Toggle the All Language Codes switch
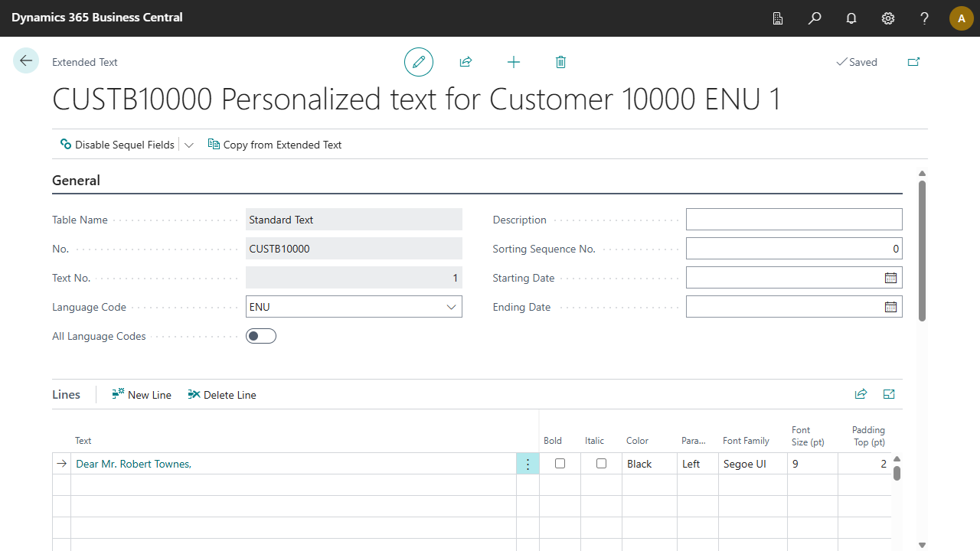The width and height of the screenshot is (980, 551). (261, 336)
